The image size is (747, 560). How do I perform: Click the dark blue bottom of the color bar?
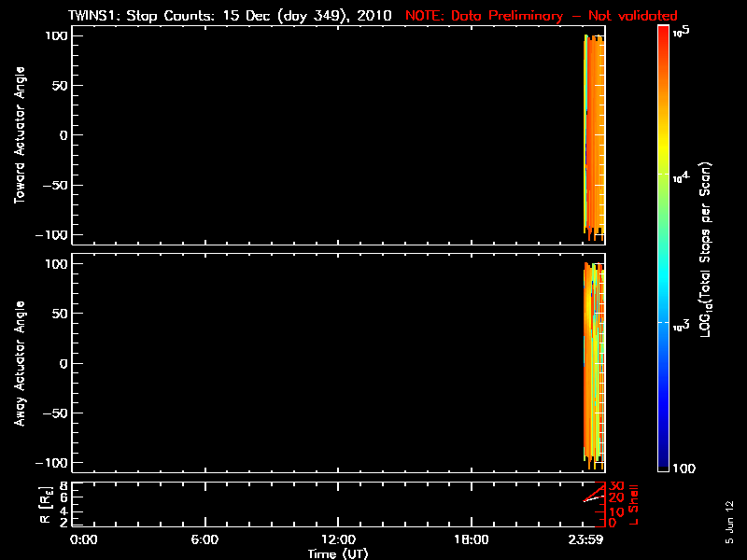pos(664,462)
